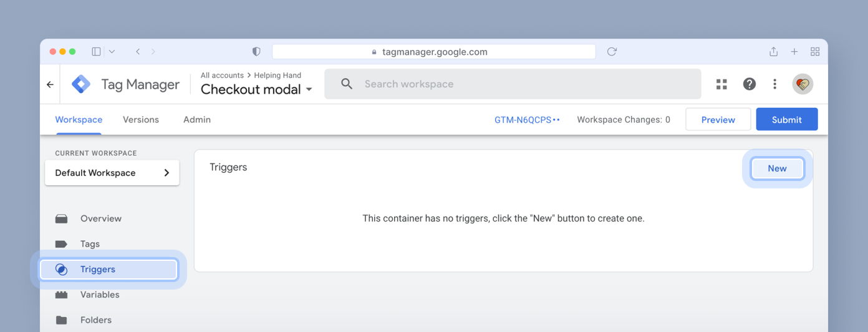Show Safari tab overview grid
This screenshot has width=868, height=332.
tap(815, 52)
